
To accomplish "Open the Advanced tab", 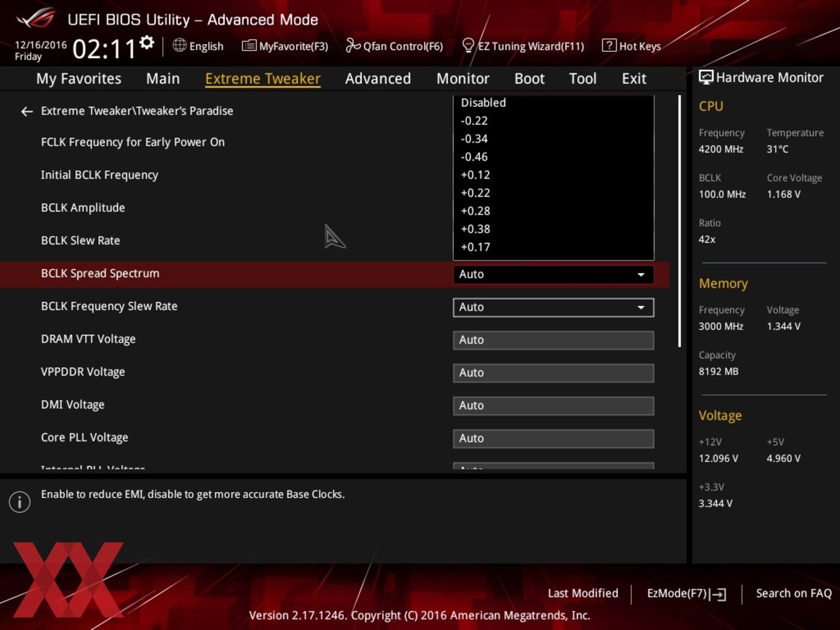I will [378, 78].
